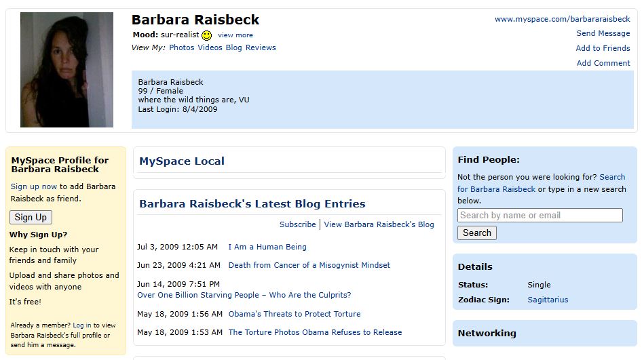Viewport: 644px width, 360px height.
Task: Click View Barbara Raisbeck's Blog
Action: pyautogui.click(x=379, y=224)
